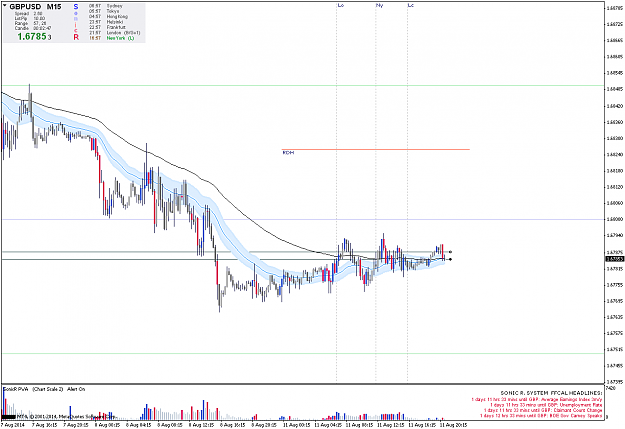Click the Alert On indicator text
The width and height of the screenshot is (625, 429).
pos(76,389)
